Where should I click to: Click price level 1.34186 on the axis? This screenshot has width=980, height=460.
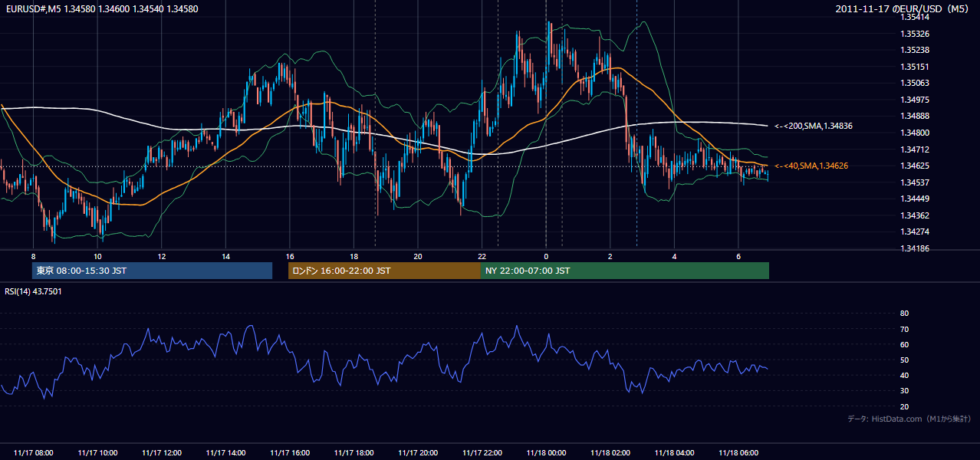(x=915, y=248)
